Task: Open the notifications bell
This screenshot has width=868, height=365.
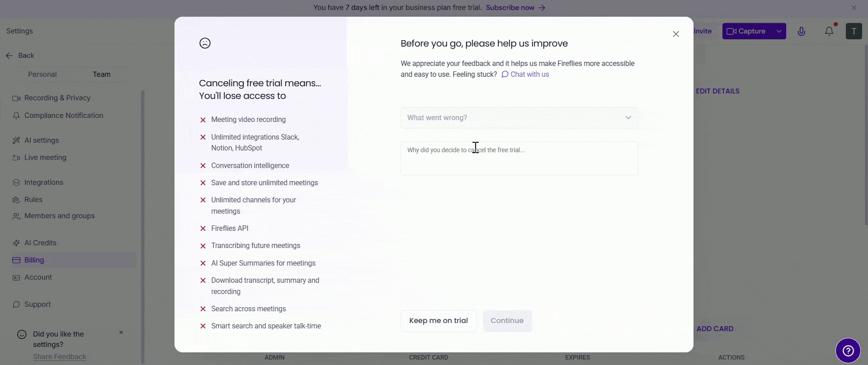Action: (829, 31)
